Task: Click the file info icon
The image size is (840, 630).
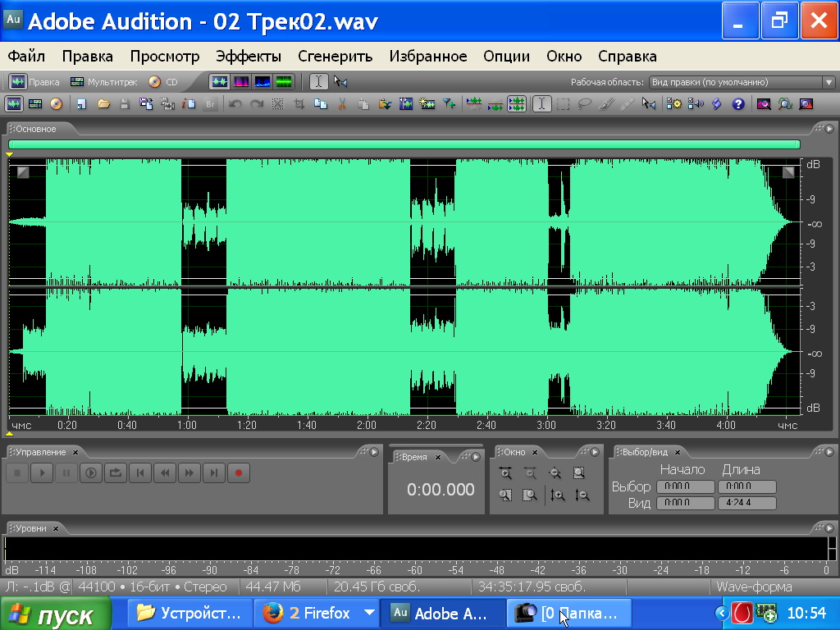Action: coord(189,104)
